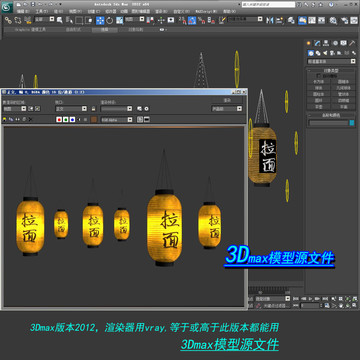
Task: Open the 编辑 (Edit) menu
Action: [22, 11]
